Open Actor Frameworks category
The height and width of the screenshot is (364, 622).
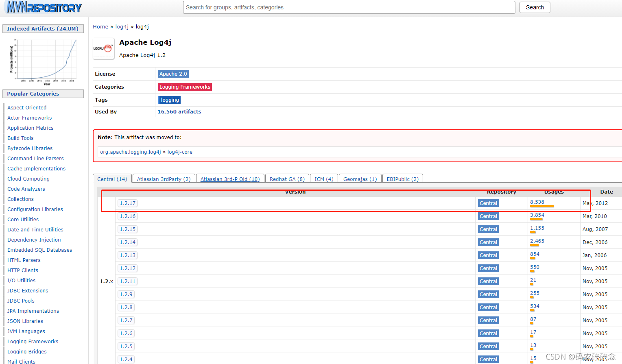click(x=29, y=118)
